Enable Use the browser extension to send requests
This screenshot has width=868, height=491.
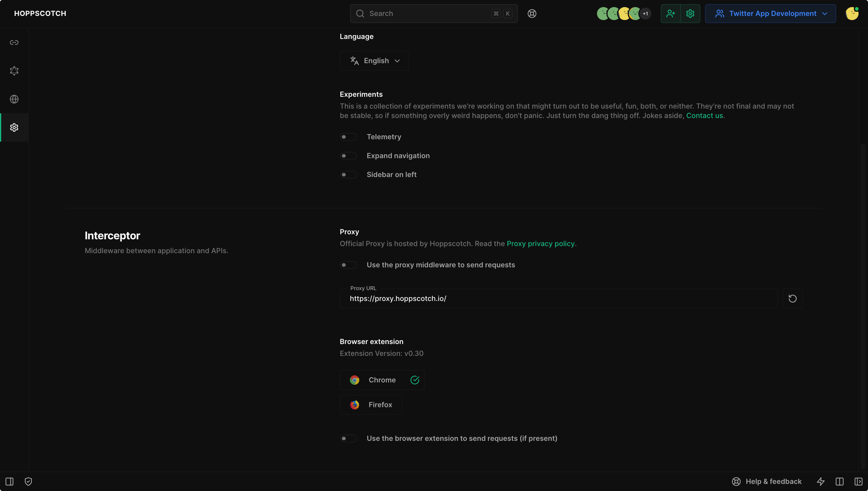pos(348,438)
